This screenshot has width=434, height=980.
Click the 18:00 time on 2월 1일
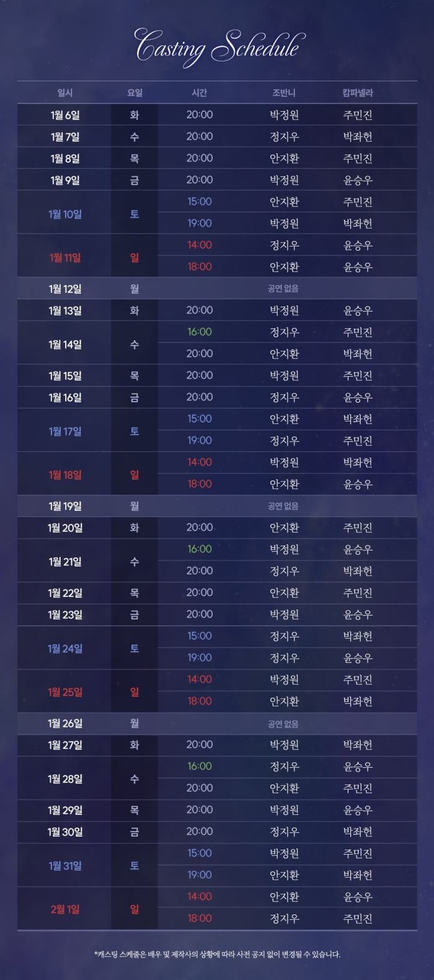click(x=200, y=919)
